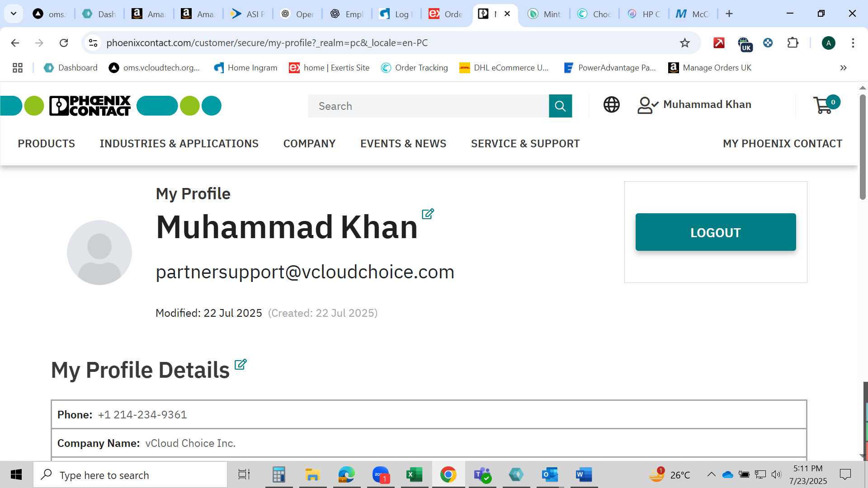
Task: Switch to the Dash browser tab
Action: (x=99, y=14)
